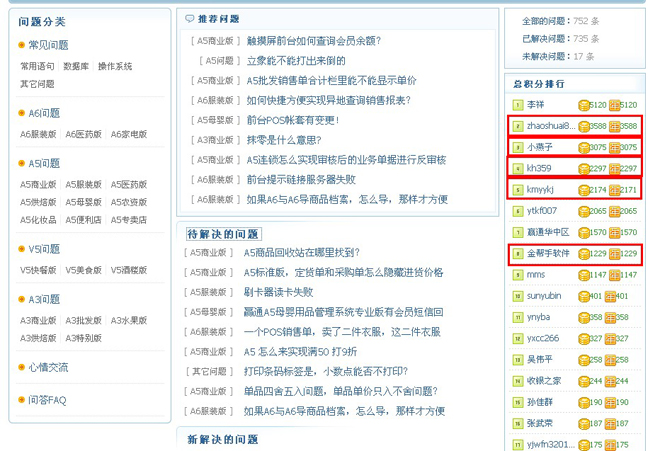Image resolution: width=660 pixels, height=451 pixels.
Task: Click the gold coin icon next to zhaoshuai8
Action: pyautogui.click(x=584, y=126)
